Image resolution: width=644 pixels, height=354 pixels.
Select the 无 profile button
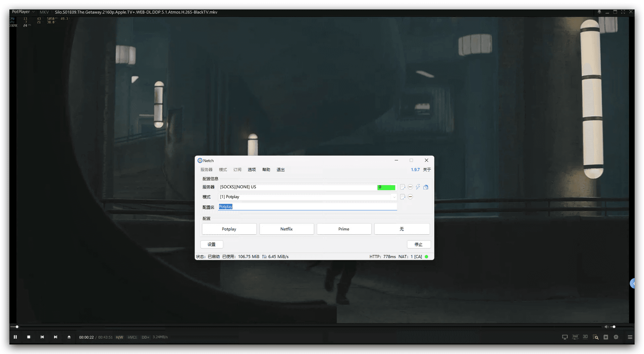pyautogui.click(x=402, y=229)
